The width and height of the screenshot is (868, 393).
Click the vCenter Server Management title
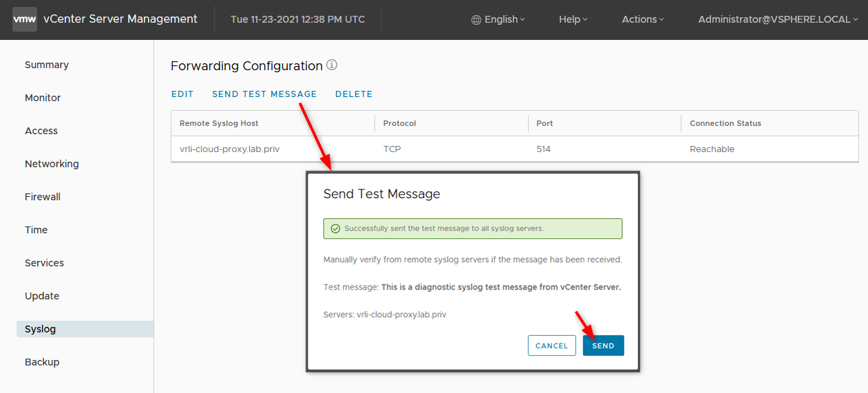click(x=120, y=19)
